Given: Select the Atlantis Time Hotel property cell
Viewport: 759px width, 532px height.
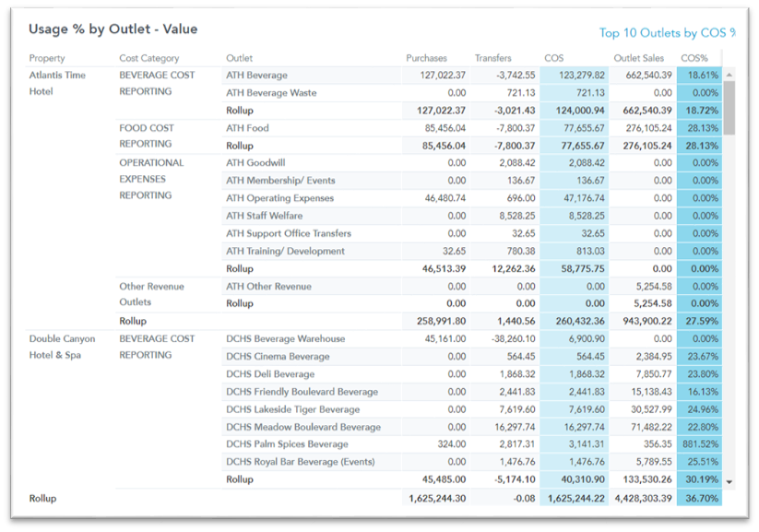Looking at the screenshot, I should pyautogui.click(x=57, y=83).
